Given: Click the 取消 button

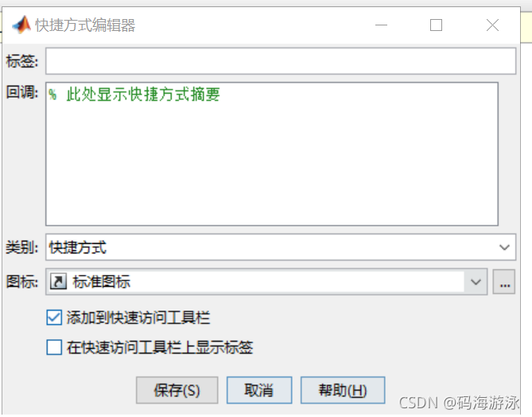Looking at the screenshot, I should click(259, 390).
